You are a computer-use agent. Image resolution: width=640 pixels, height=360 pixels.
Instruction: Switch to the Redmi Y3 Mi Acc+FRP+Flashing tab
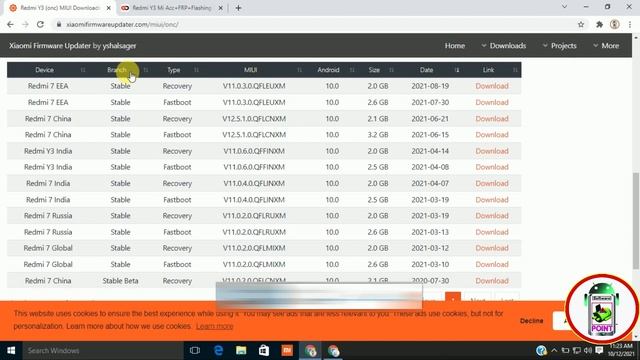171,8
